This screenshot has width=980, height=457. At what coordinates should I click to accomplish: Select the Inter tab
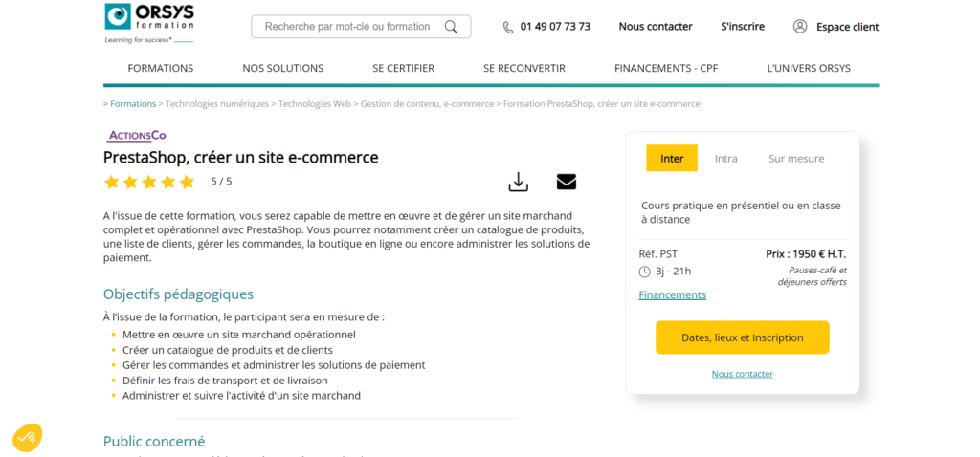click(672, 159)
